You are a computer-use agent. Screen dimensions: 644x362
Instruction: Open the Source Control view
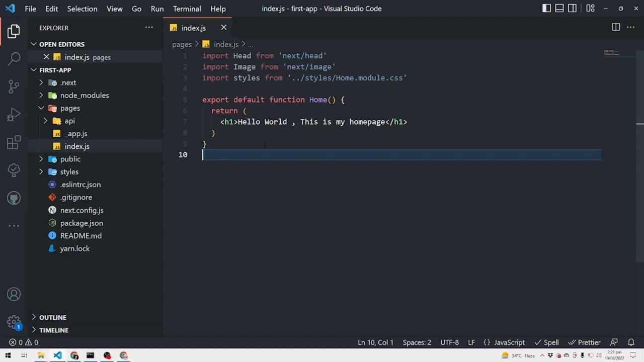pos(14,86)
